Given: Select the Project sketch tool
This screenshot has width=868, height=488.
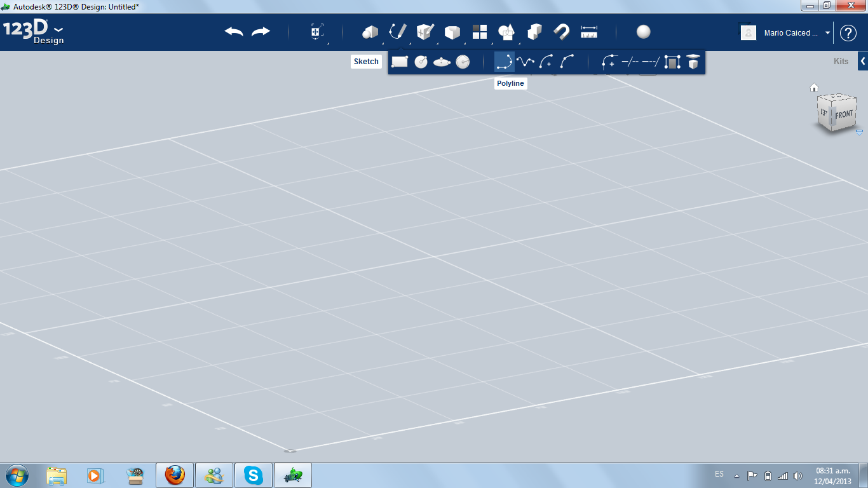Looking at the screenshot, I should [693, 62].
